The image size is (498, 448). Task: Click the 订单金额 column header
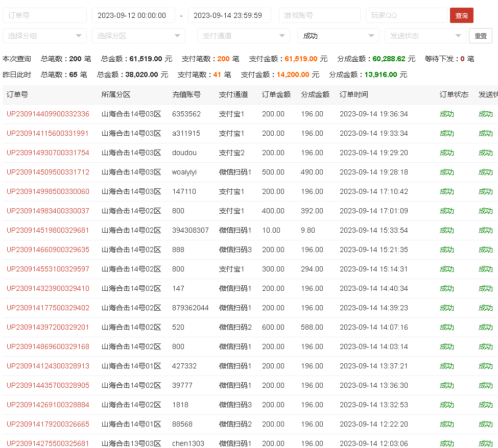pos(276,94)
